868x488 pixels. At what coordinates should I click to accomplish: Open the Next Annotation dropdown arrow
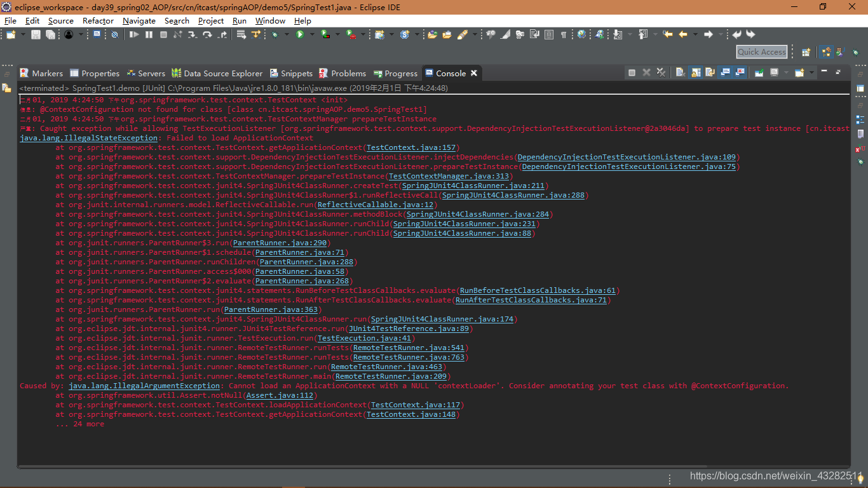click(x=630, y=34)
